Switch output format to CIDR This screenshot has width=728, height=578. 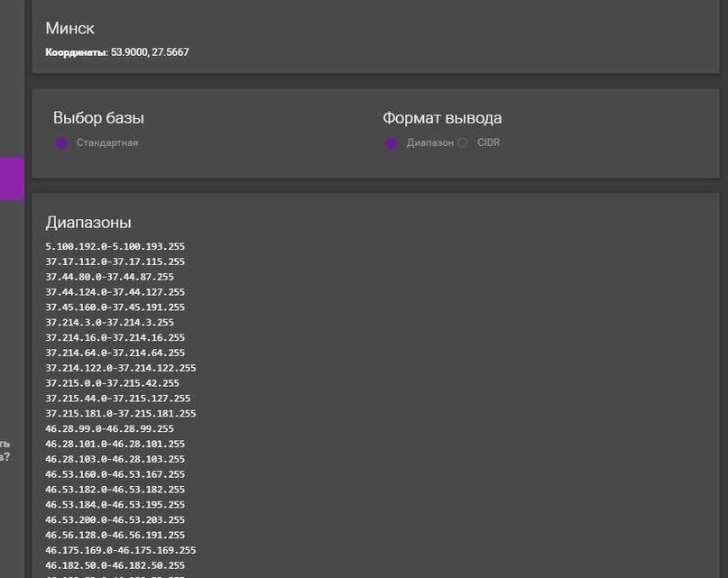coord(463,143)
